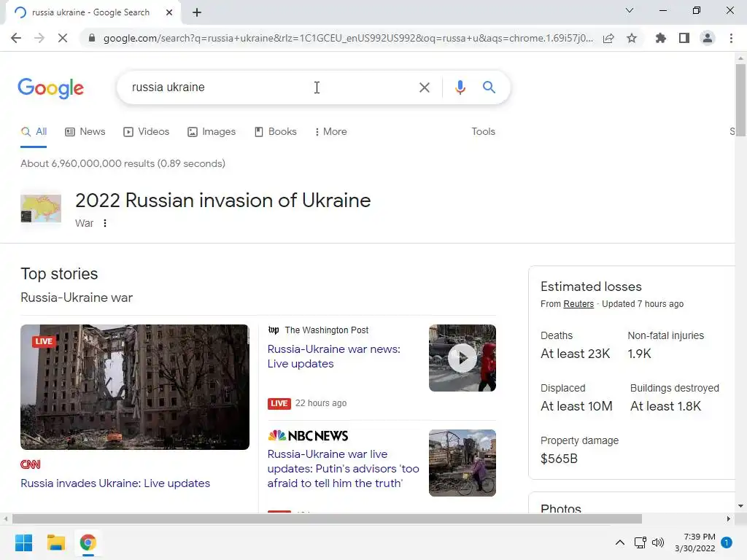Image resolution: width=747 pixels, height=560 pixels.
Task: Clear the search box with X
Action: (x=424, y=87)
